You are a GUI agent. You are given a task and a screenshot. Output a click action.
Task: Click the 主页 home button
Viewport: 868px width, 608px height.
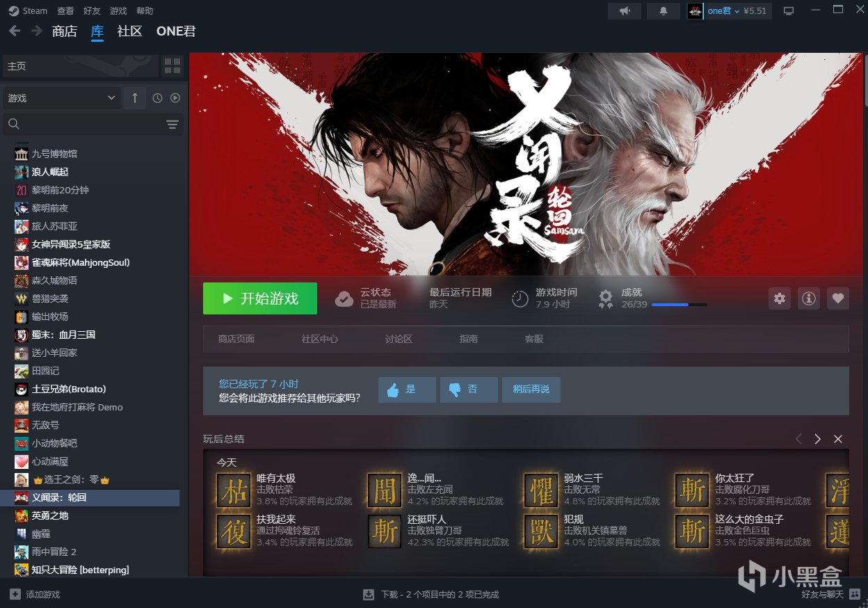click(x=81, y=66)
